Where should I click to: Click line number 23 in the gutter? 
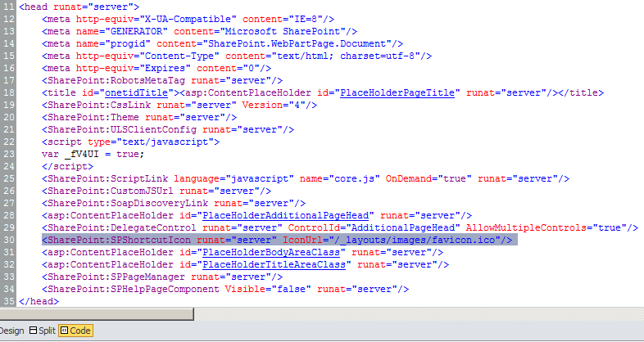(x=9, y=154)
